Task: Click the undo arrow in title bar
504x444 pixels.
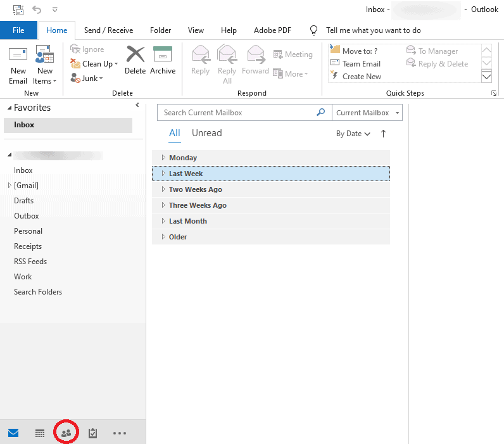Action: [37, 10]
